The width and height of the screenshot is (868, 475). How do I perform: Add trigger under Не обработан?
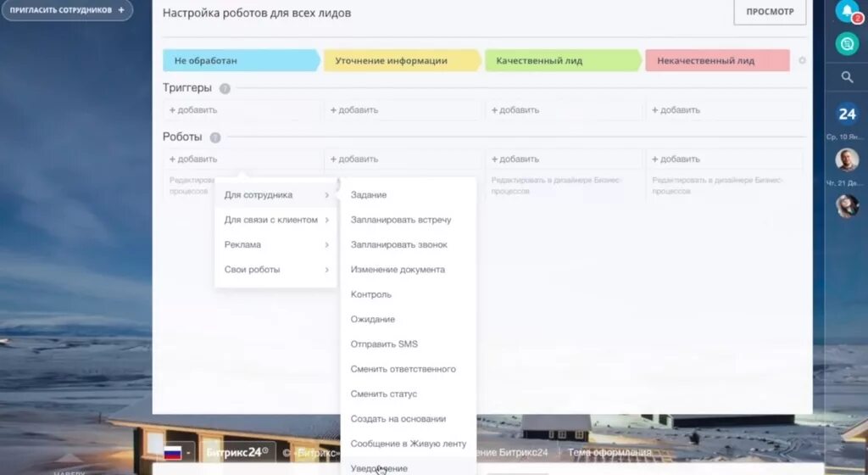[x=193, y=110]
